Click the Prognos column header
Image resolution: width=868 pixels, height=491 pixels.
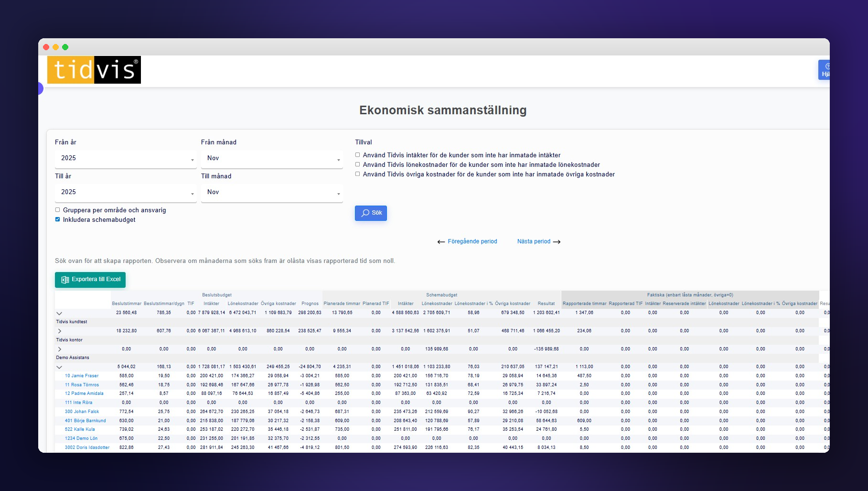coord(310,304)
